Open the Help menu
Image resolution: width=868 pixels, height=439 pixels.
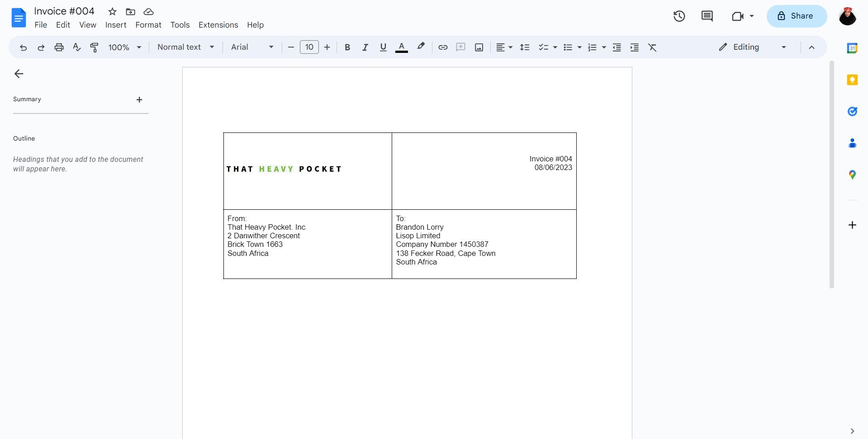click(255, 25)
